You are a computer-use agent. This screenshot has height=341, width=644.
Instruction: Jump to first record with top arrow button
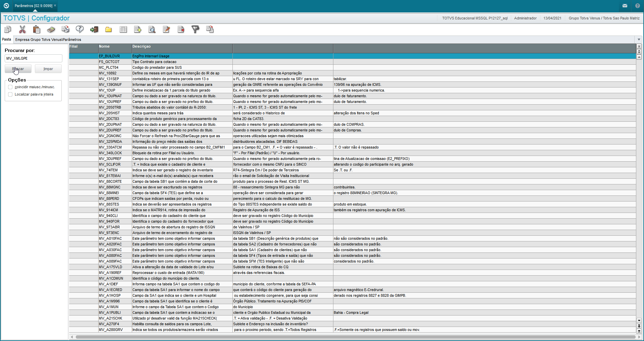click(x=639, y=47)
